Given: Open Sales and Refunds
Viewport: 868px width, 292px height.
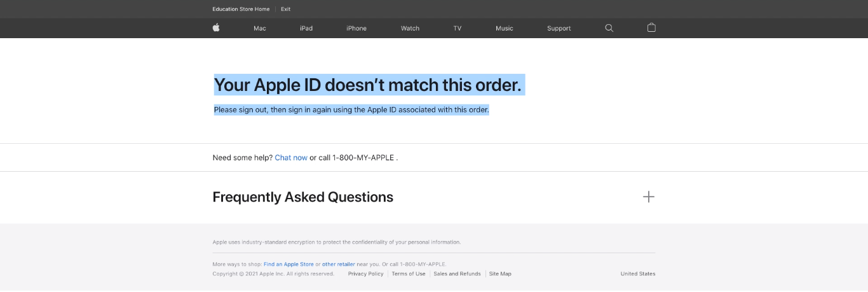Looking at the screenshot, I should (x=457, y=274).
